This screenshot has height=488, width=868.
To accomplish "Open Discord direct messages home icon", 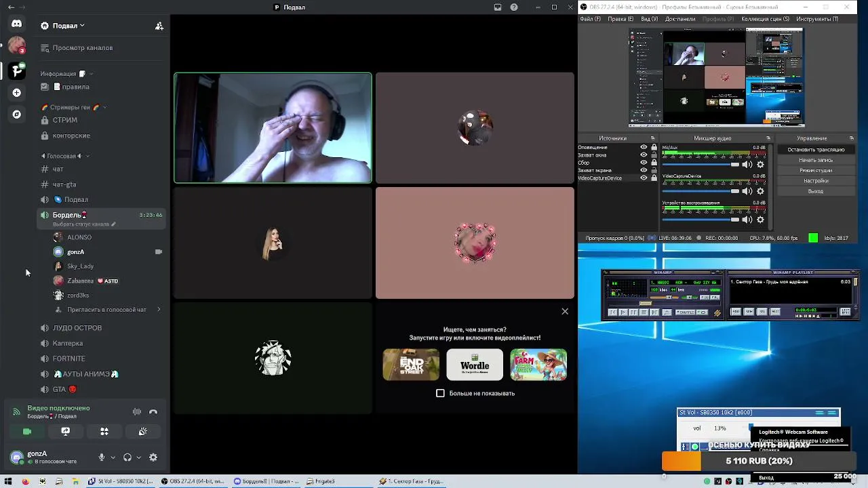I will [16, 24].
